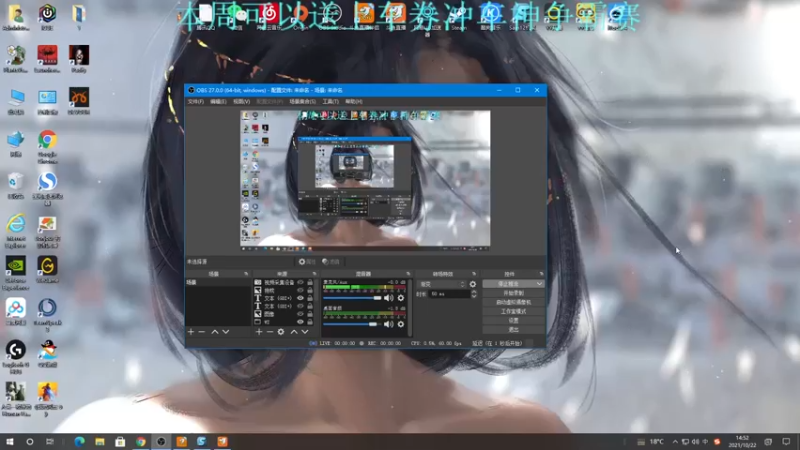800x450 pixels.
Task: Toggle 工作室模式 studio mode
Action: coord(513,311)
